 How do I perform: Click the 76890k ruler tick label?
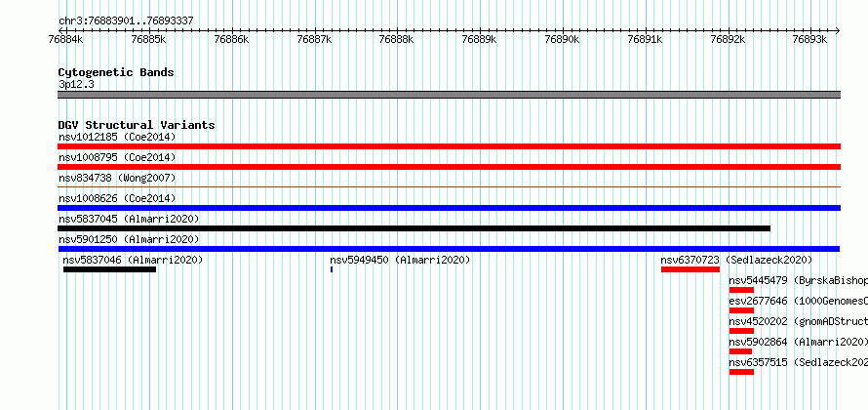point(562,39)
